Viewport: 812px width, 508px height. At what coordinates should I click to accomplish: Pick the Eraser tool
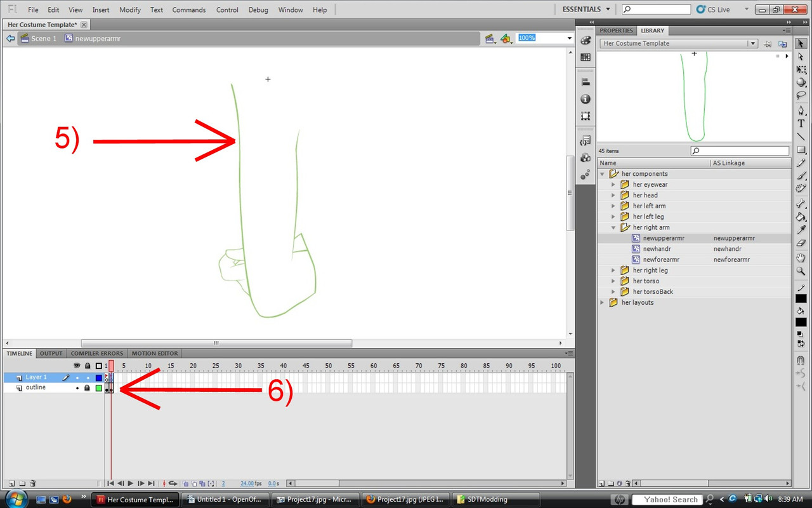point(801,243)
